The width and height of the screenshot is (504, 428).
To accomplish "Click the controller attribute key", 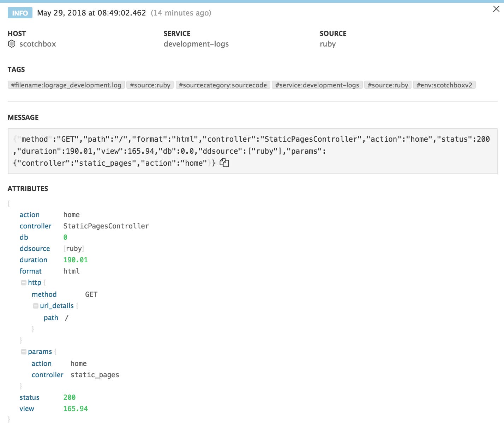I will [x=35, y=226].
